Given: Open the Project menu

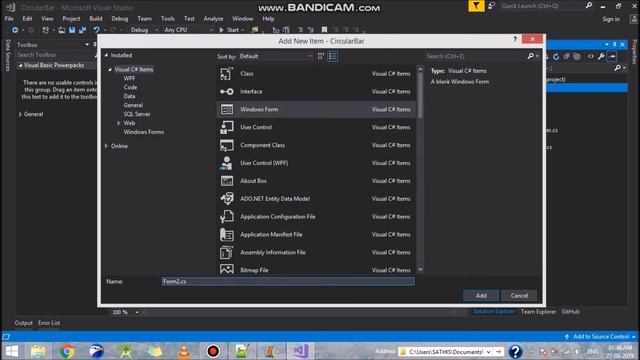Looking at the screenshot, I should 71,19.
